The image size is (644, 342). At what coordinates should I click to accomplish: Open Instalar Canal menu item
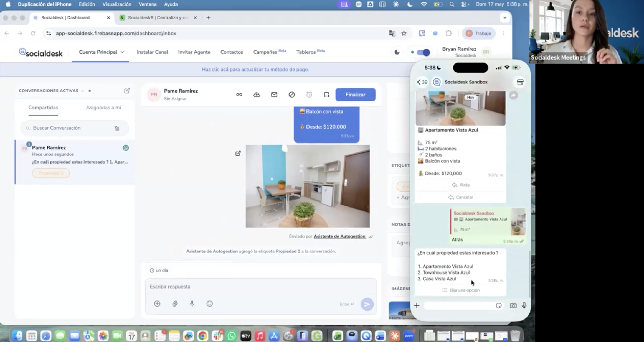point(152,52)
